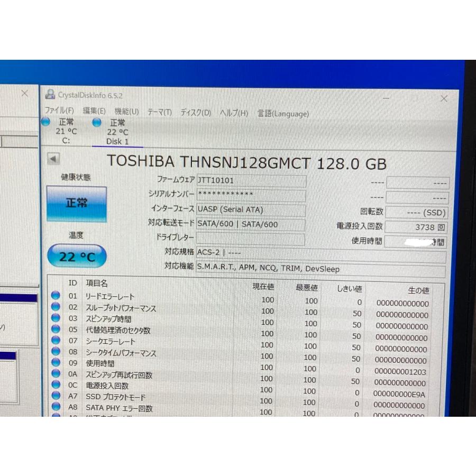Open the 編集(E) menu
Viewport: 476px width, 476px height.
point(94,111)
